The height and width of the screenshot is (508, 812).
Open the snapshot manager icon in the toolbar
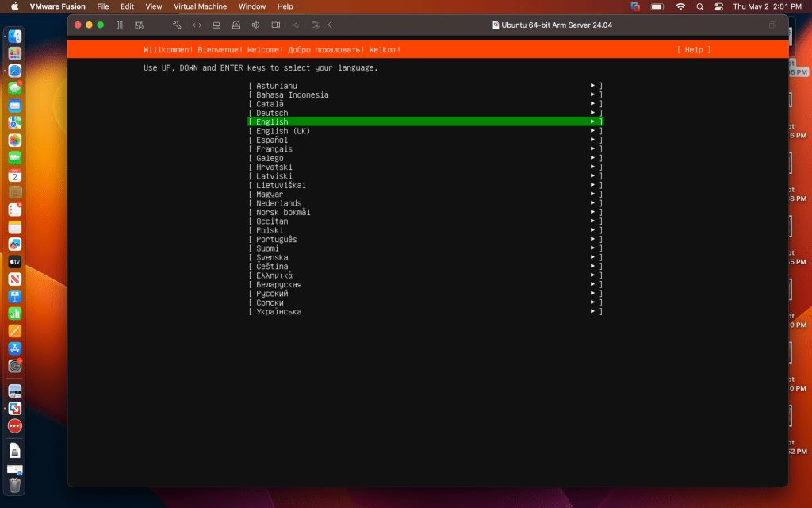tap(140, 25)
